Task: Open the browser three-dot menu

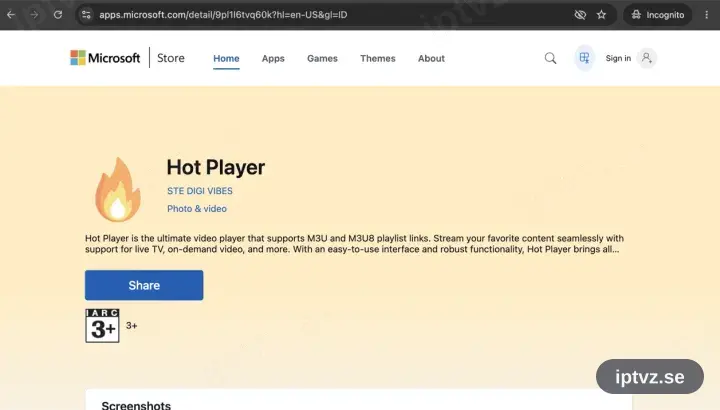Action: pyautogui.click(x=706, y=15)
